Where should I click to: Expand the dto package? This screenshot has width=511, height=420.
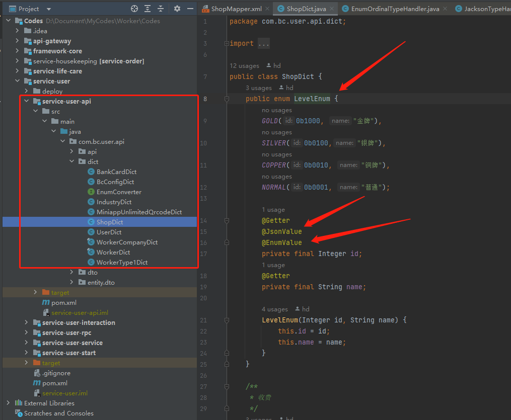tap(71, 272)
